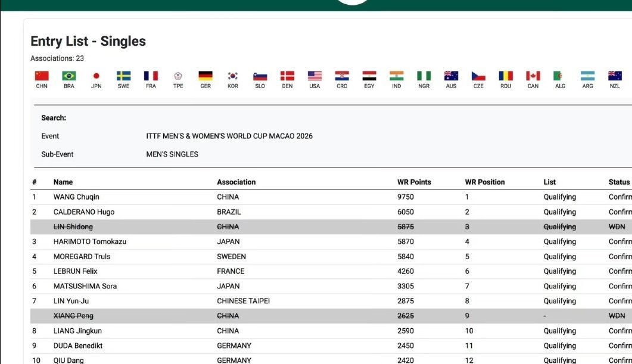Click the China flag icon
This screenshot has height=364, width=632.
coord(42,76)
